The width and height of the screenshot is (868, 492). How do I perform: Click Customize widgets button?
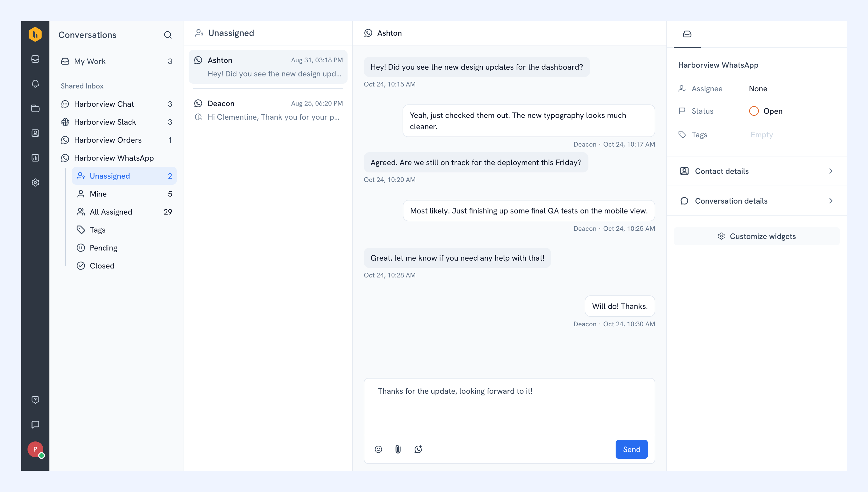[757, 236]
